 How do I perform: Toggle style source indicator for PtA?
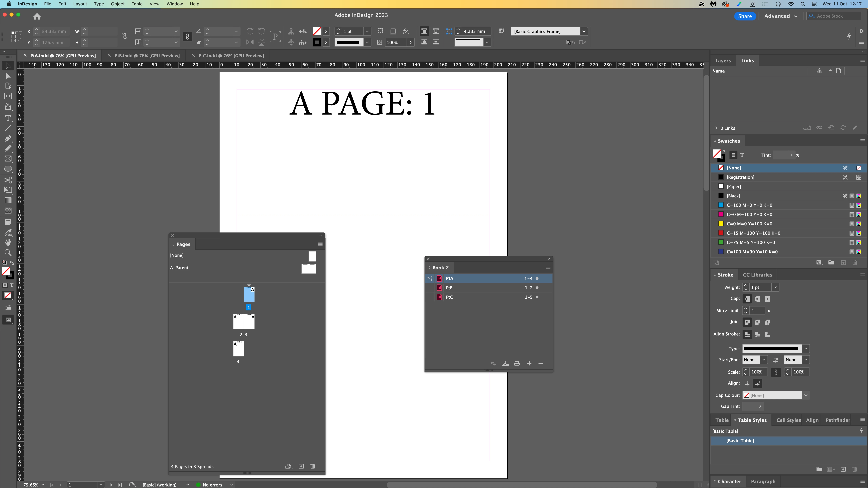[430, 279]
